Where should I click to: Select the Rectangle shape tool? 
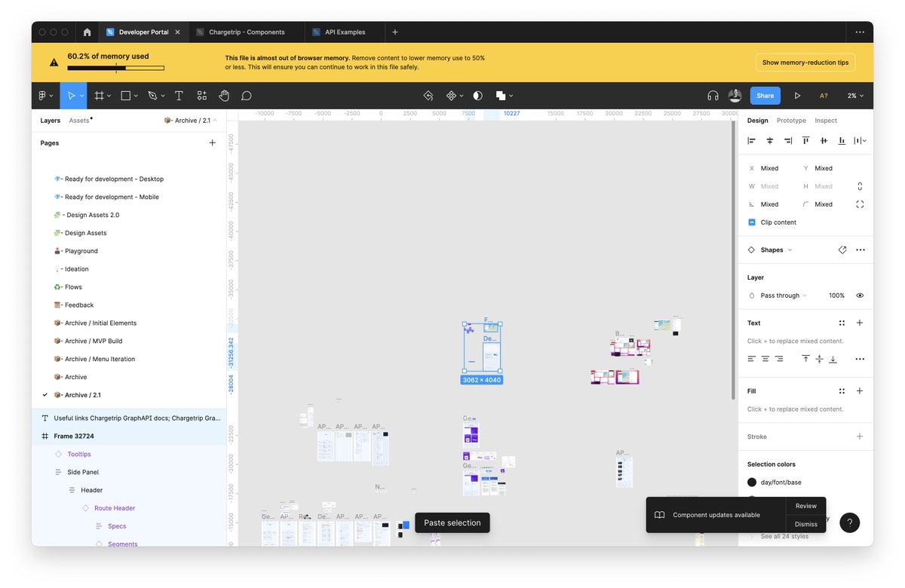click(125, 96)
